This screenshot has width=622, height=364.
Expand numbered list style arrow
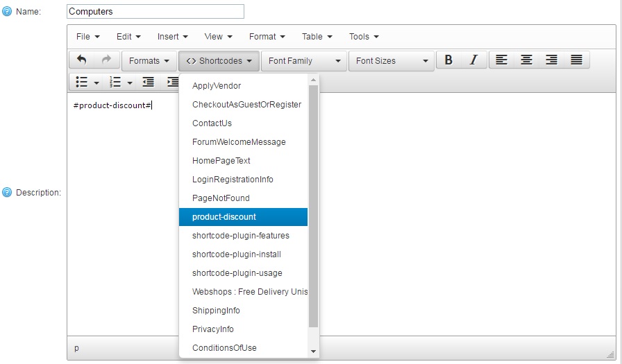(x=130, y=83)
